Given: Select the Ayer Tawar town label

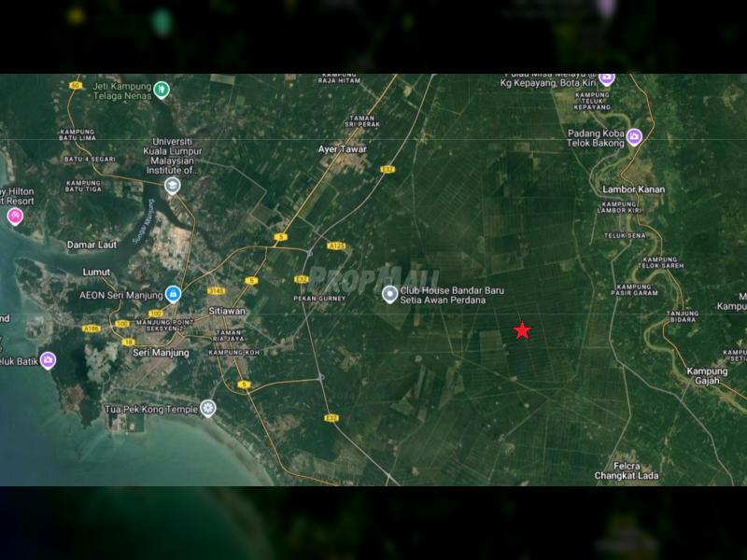Looking at the screenshot, I should (342, 149).
